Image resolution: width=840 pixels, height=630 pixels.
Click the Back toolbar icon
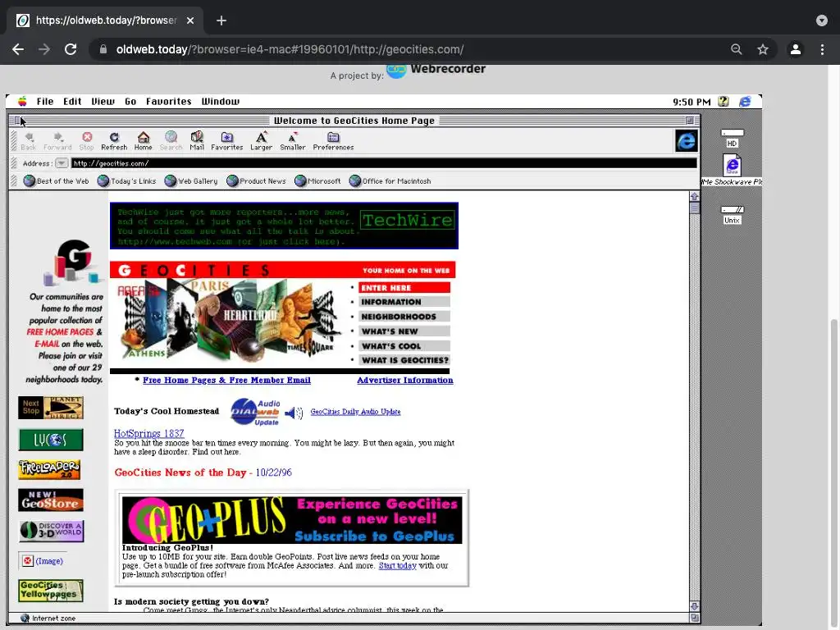coord(29,141)
